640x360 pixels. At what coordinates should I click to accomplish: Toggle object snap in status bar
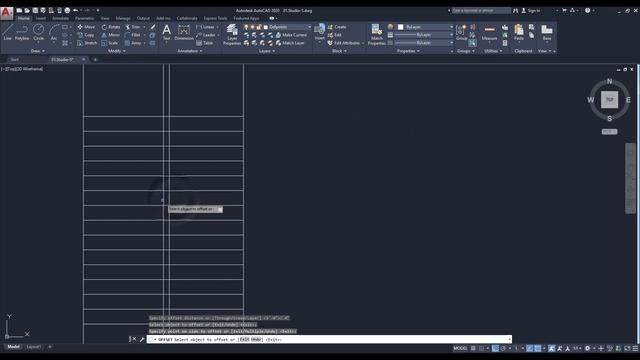[x=538, y=348]
